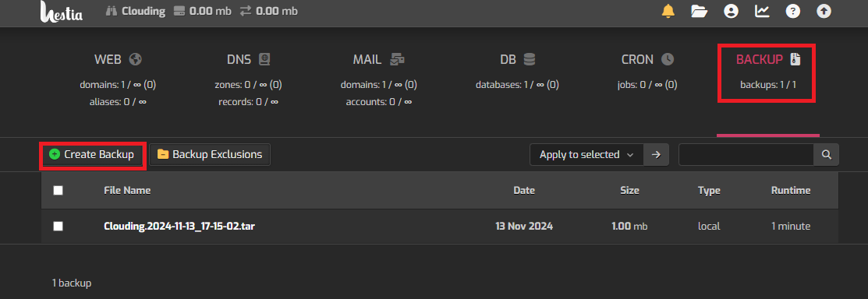This screenshot has width=868, height=299.
Task: Click the search input field
Action: [746, 155]
